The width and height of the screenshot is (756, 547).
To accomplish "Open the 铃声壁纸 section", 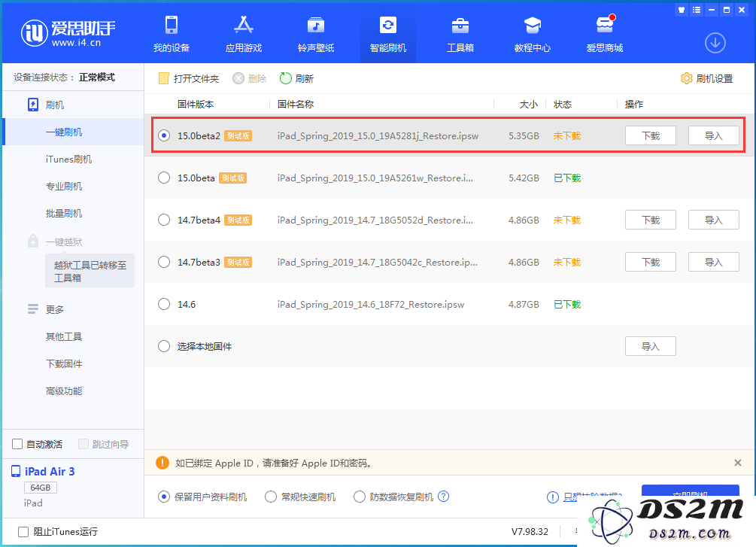I will 316,33.
